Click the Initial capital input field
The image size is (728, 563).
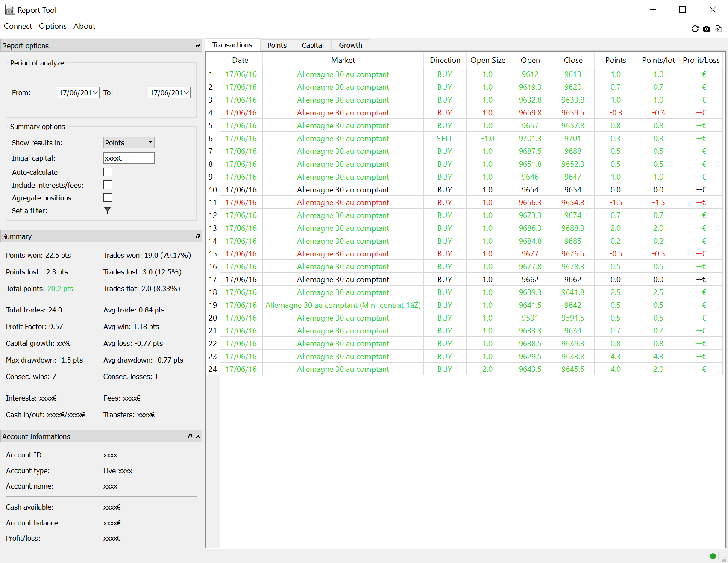point(129,158)
